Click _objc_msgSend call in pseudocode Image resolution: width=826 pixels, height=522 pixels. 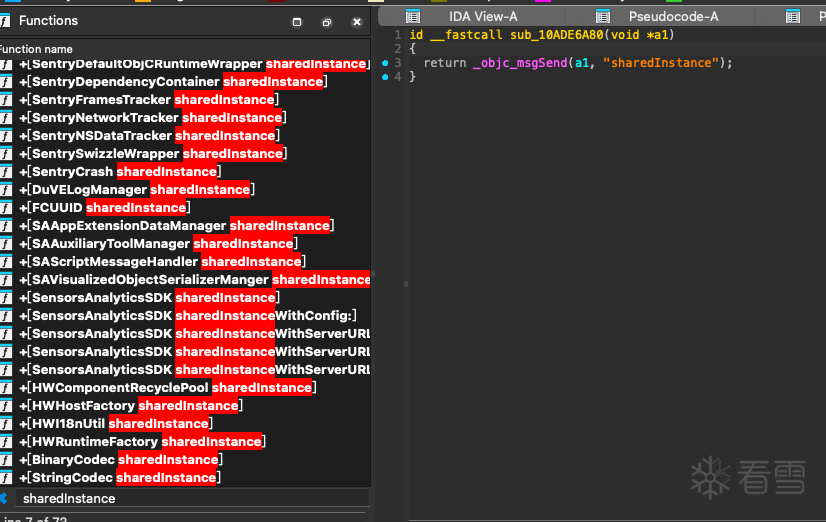(520, 63)
